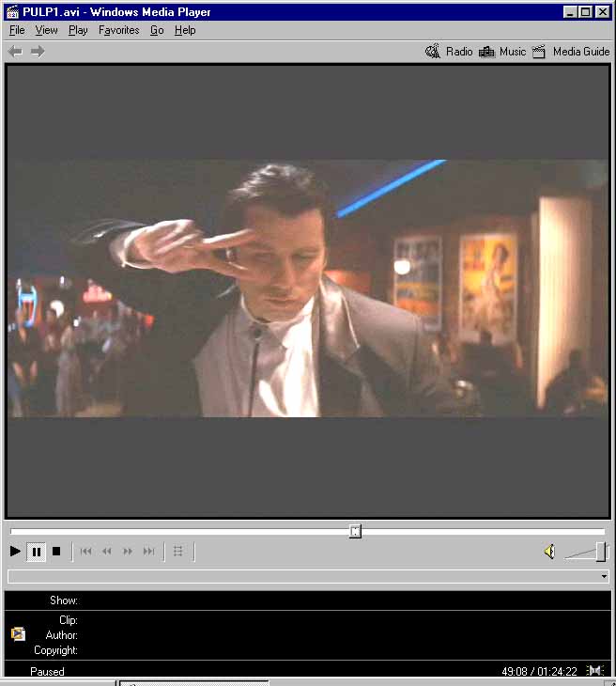Open the Favorites menu
The height and width of the screenshot is (686, 616).
[118, 30]
